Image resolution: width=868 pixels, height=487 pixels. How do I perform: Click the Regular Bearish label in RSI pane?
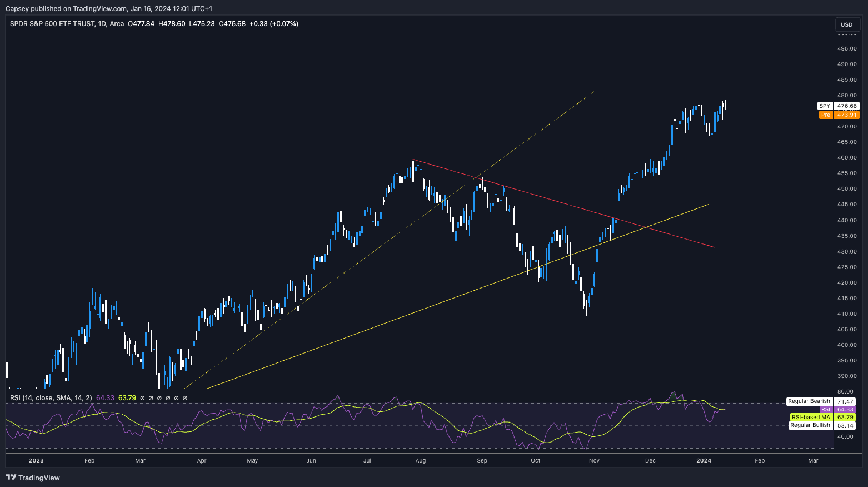[809, 401]
